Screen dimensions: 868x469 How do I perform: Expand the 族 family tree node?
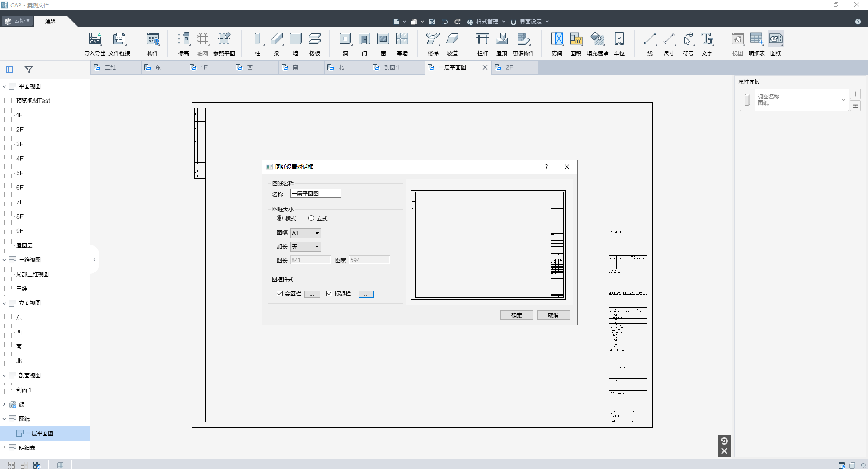tap(5, 404)
